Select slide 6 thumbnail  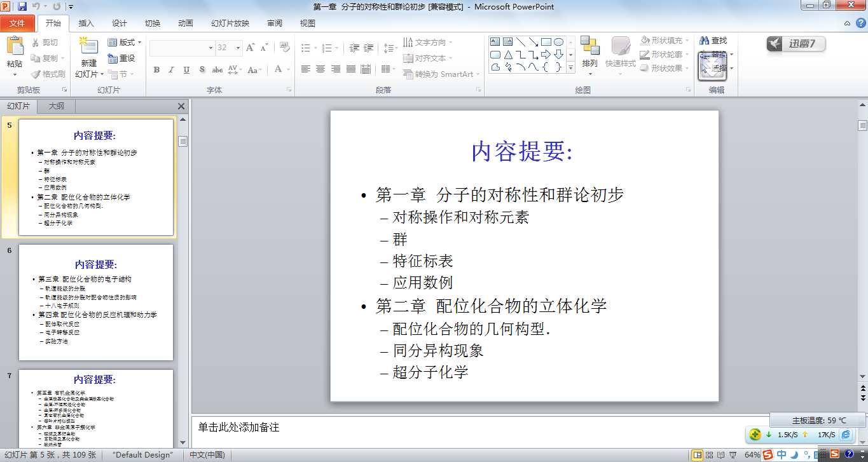coord(96,302)
